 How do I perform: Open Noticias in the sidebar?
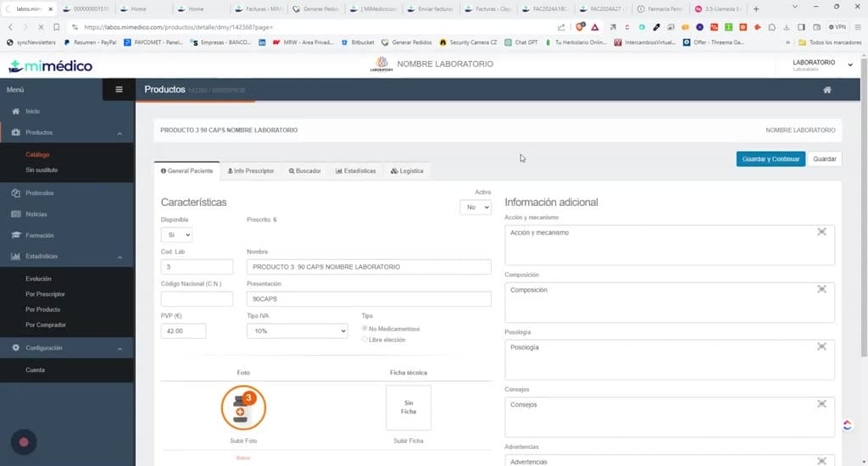pyautogui.click(x=36, y=214)
